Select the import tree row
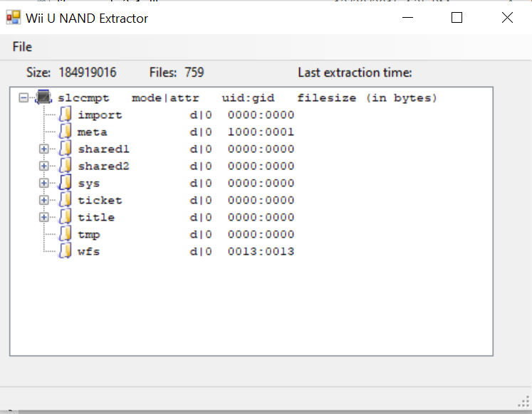This screenshot has width=532, height=414. point(186,115)
